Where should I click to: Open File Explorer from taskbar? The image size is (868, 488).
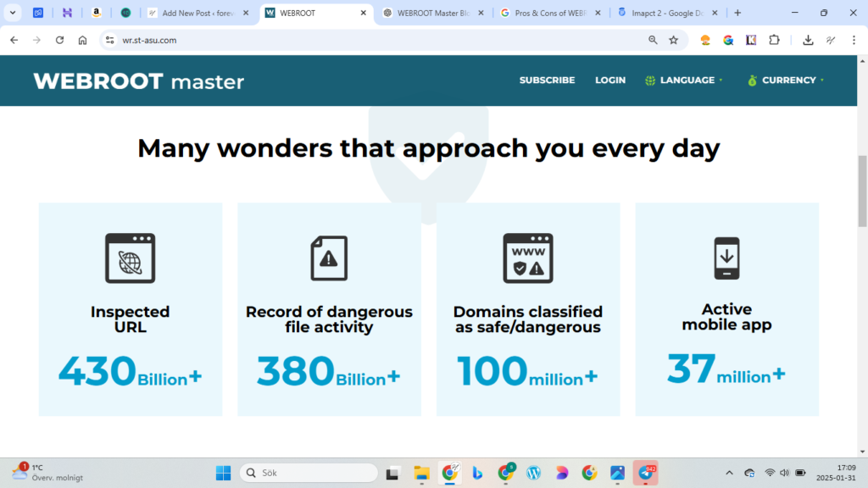click(x=421, y=473)
